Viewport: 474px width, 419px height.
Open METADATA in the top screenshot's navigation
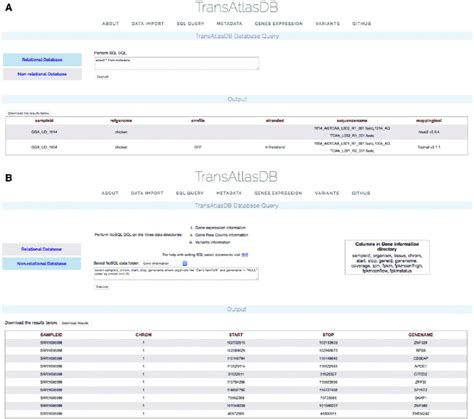click(229, 24)
